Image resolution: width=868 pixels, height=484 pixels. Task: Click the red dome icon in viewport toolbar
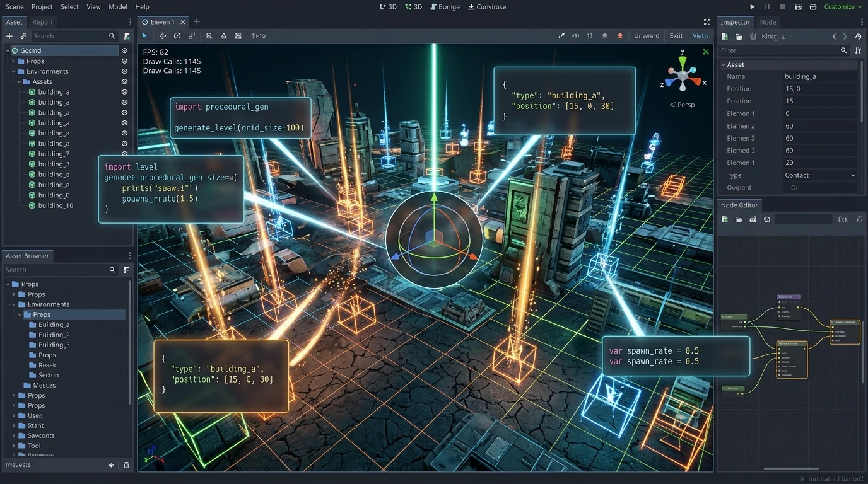620,36
